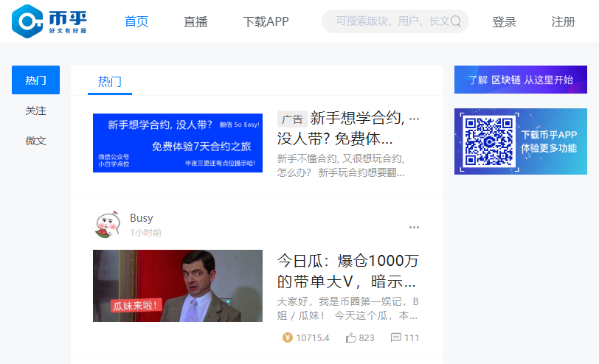Viewport: 599px width, 364px height.
Task: Open the three-dot menu on Busy's post
Action: point(414,227)
